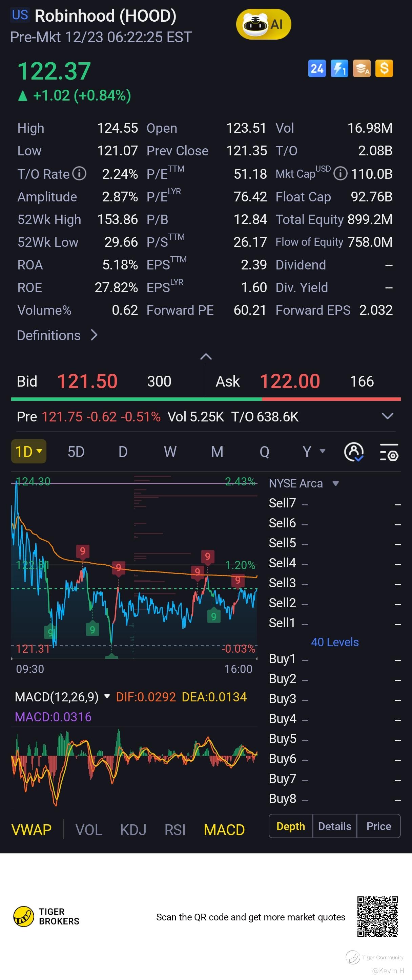Tap the Sell7 order book row
This screenshot has width=412, height=980.
[x=335, y=503]
